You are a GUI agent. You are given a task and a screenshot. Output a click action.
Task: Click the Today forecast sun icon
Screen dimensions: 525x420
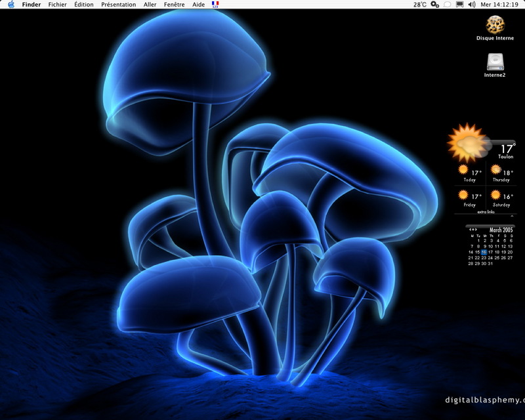click(463, 169)
